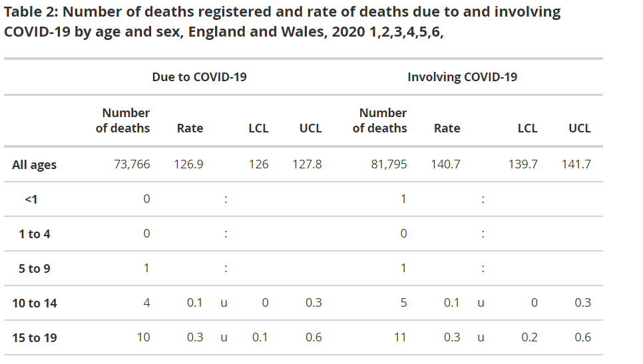Select the 126.9 rate value

point(188,164)
